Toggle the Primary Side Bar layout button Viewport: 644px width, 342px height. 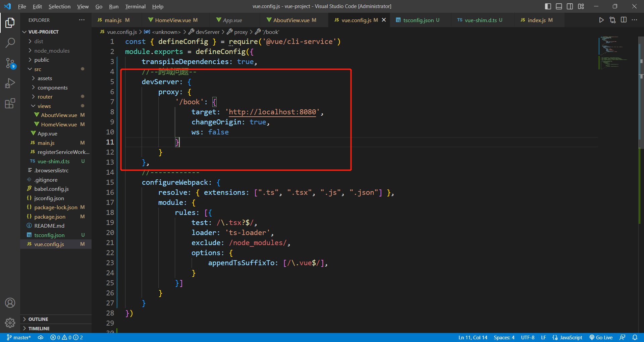548,6
